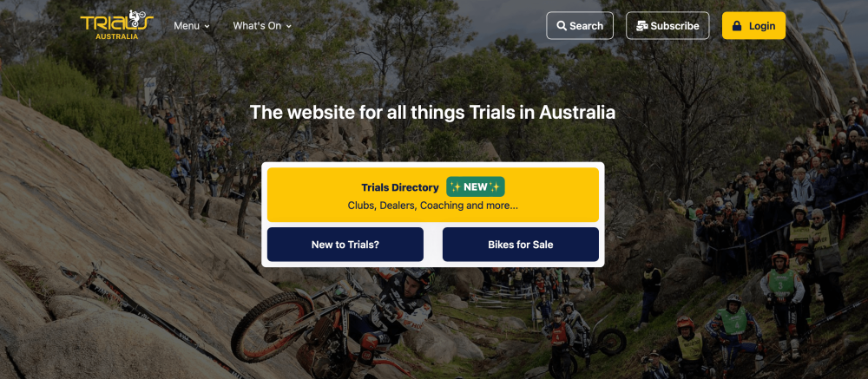
Task: Open the Search button
Action: 580,25
